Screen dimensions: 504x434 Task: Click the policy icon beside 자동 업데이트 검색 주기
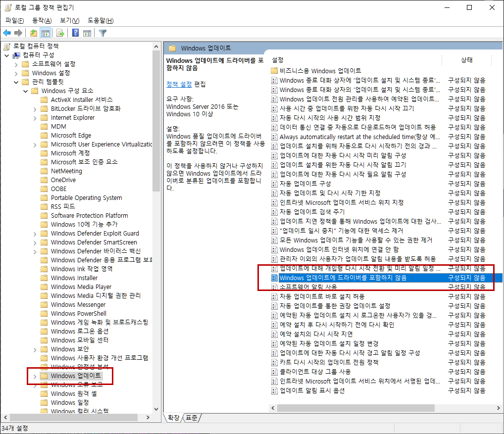pyautogui.click(x=274, y=212)
